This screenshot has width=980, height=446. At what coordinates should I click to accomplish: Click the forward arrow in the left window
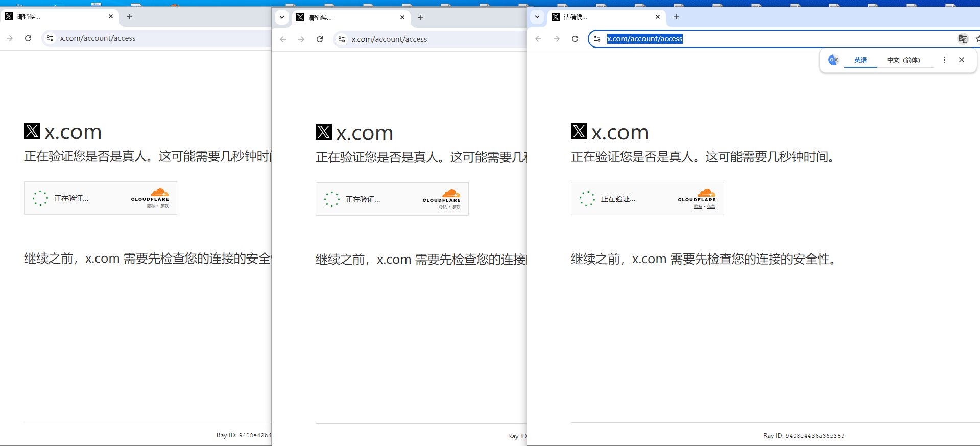[x=10, y=38]
